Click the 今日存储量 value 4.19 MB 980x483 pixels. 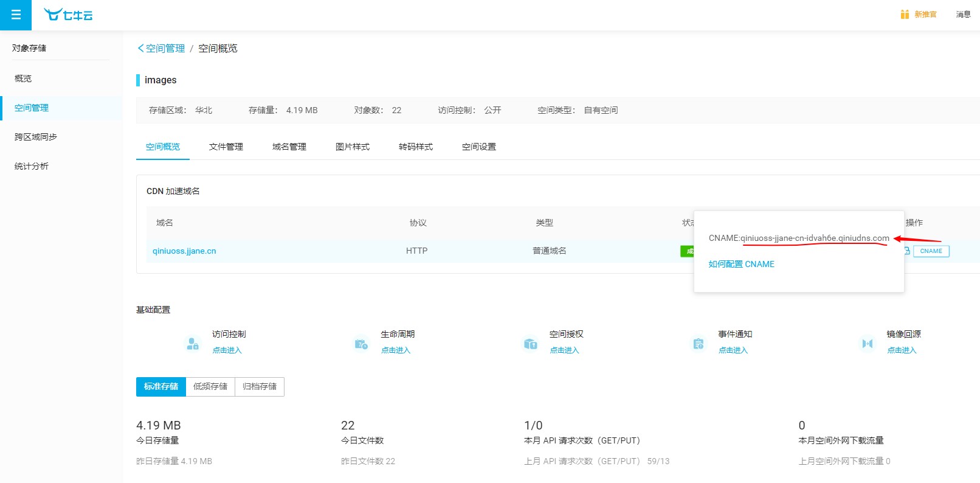pyautogui.click(x=159, y=425)
